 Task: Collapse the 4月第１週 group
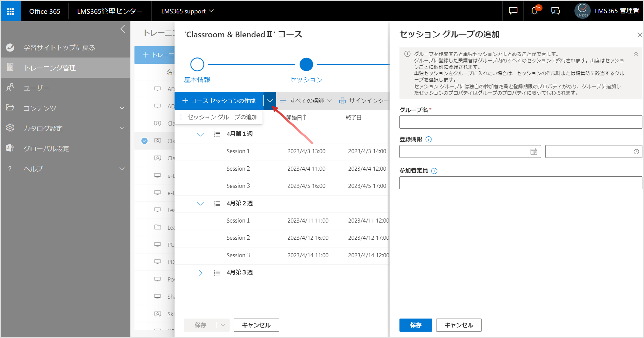200,134
